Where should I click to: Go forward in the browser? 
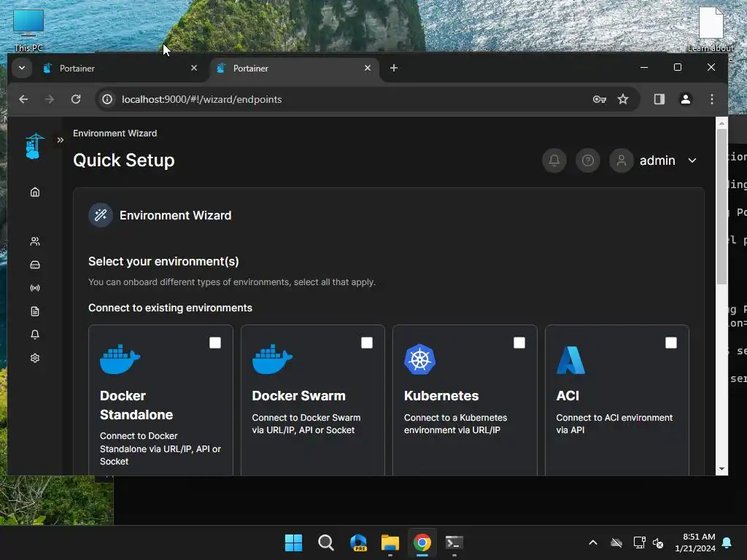(49, 99)
